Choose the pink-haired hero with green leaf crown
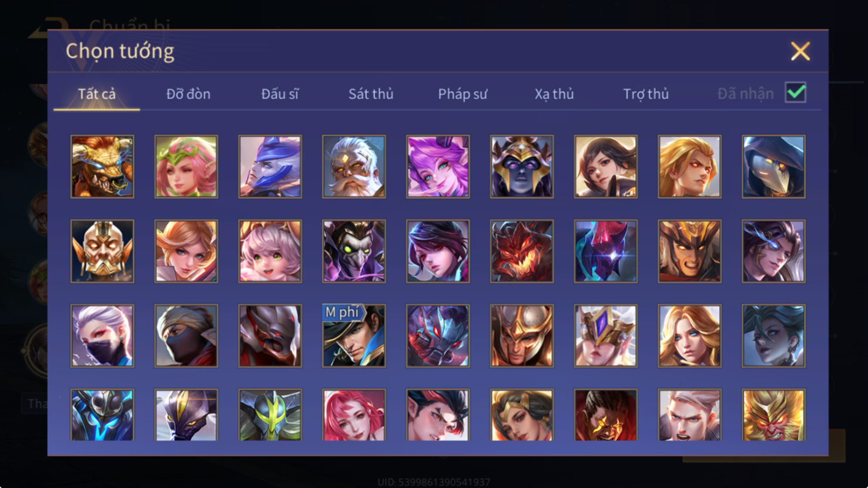Image resolution: width=868 pixels, height=488 pixels. (x=186, y=167)
